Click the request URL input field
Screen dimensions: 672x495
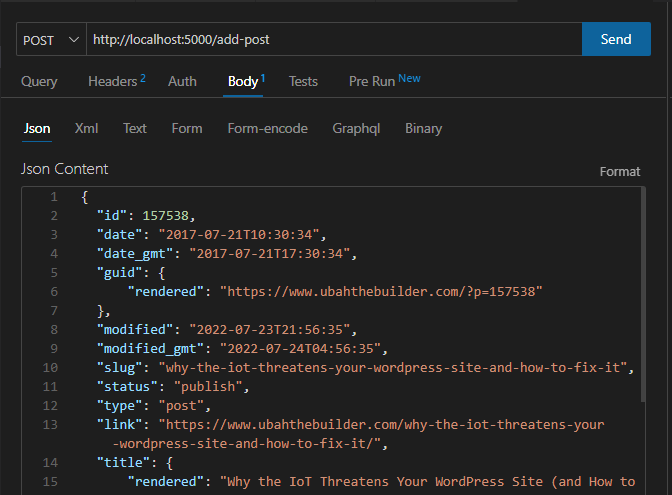pyautogui.click(x=332, y=40)
